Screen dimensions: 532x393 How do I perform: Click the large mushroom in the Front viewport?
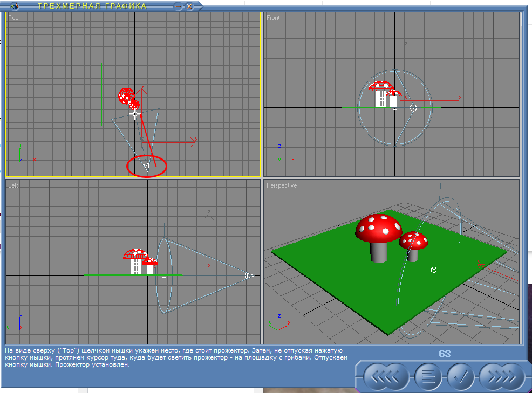(x=381, y=94)
